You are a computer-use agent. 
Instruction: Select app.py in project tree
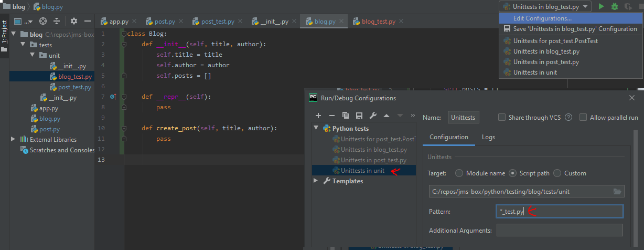45,108
